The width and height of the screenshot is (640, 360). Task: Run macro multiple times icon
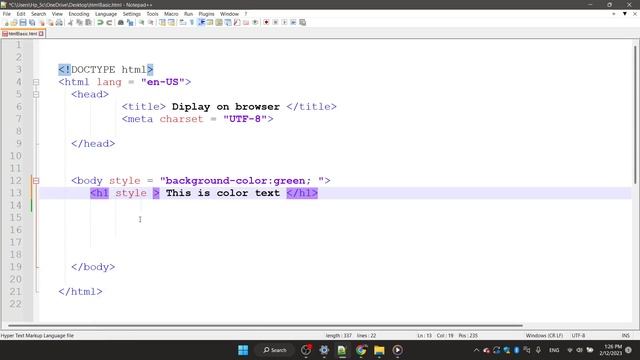(x=293, y=22)
